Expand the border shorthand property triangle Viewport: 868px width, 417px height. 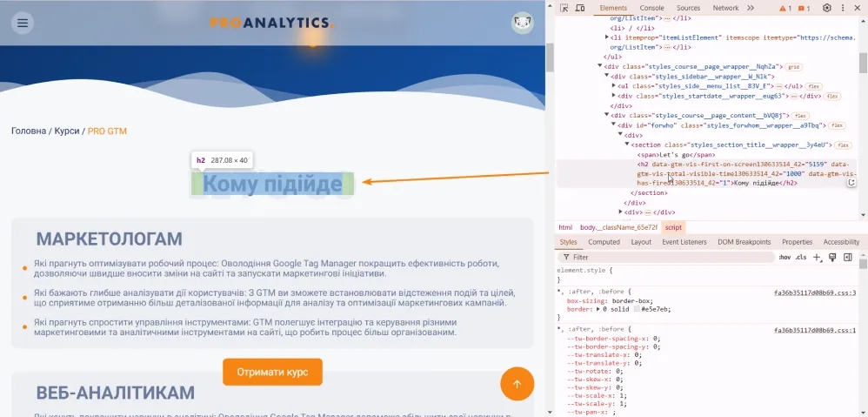[598, 310]
